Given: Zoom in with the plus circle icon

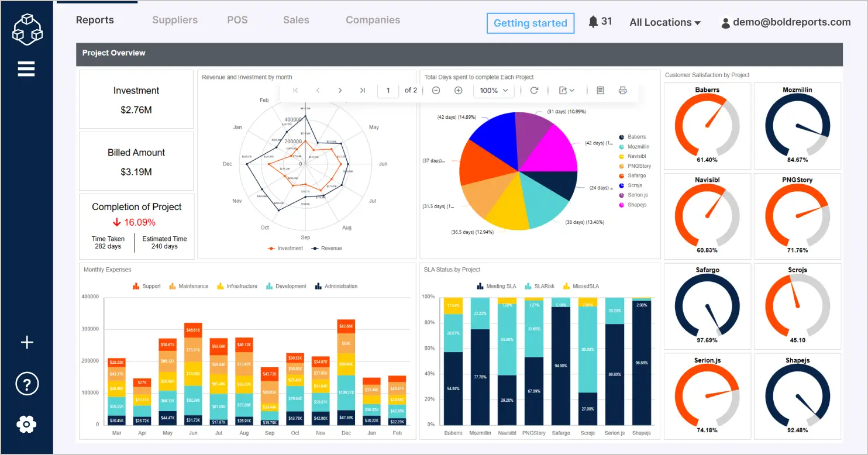Looking at the screenshot, I should (x=459, y=91).
